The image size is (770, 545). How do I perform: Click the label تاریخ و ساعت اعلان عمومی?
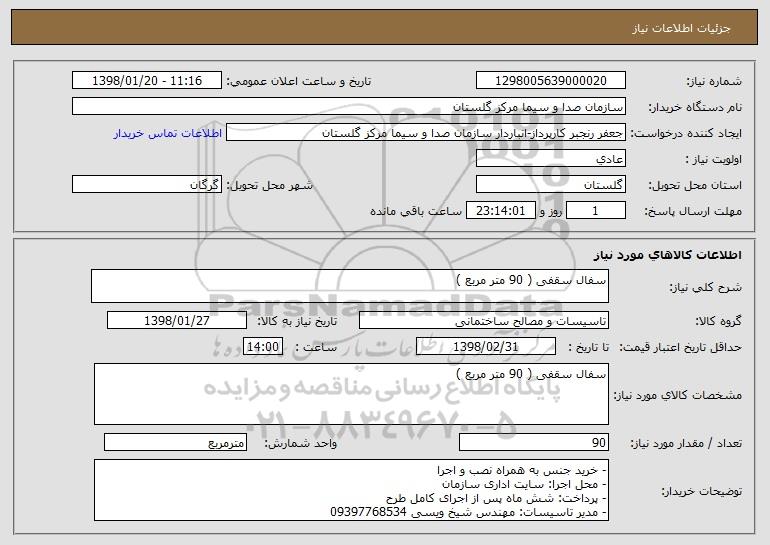tap(299, 81)
